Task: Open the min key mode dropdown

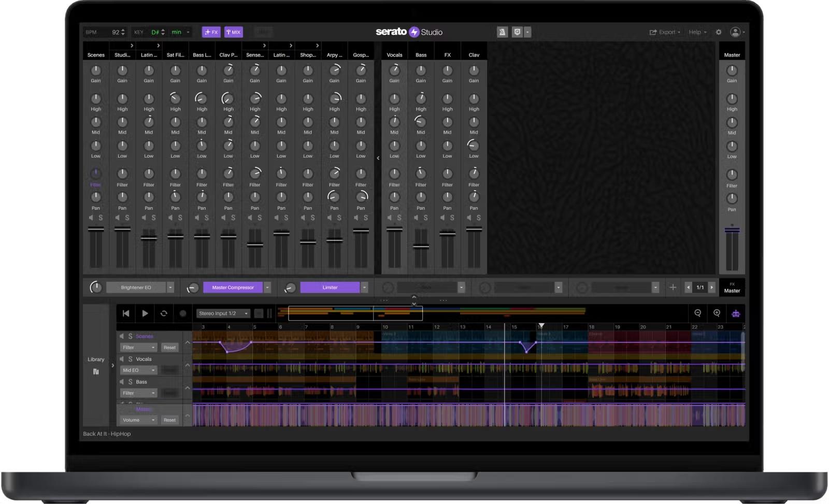Action: (179, 32)
